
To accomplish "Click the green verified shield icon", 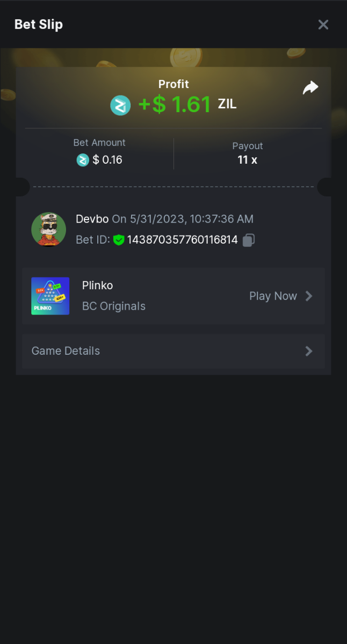I will tap(119, 240).
